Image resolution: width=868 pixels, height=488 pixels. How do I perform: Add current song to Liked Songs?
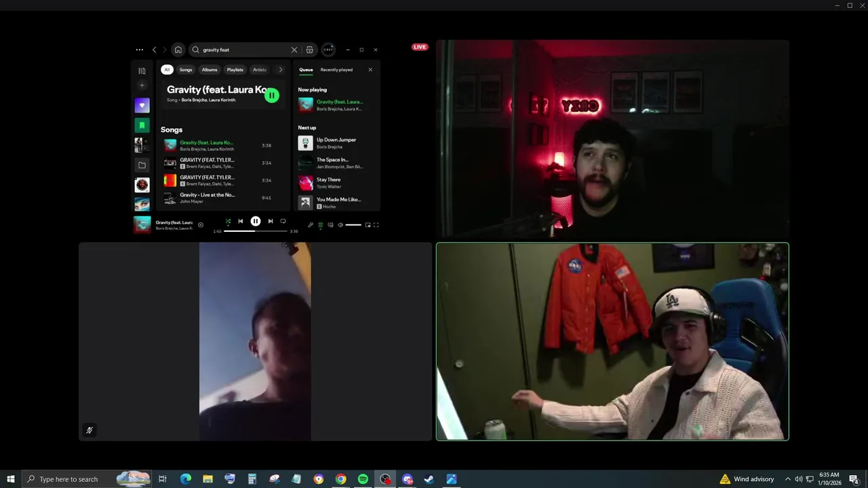tap(201, 225)
